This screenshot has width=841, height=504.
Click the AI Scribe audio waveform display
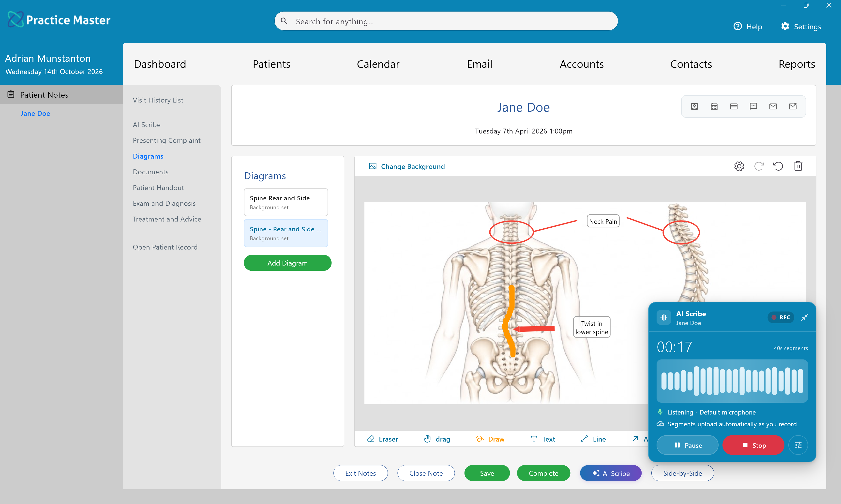732,381
